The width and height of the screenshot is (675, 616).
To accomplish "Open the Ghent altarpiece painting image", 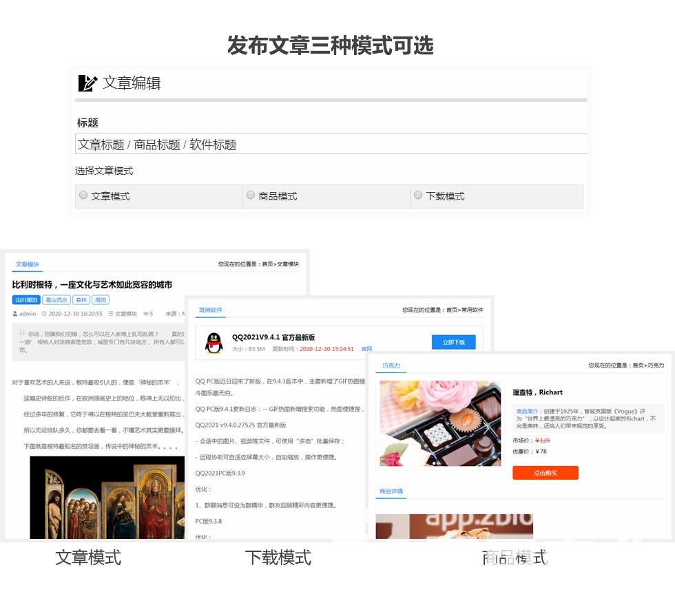I will click(x=107, y=497).
